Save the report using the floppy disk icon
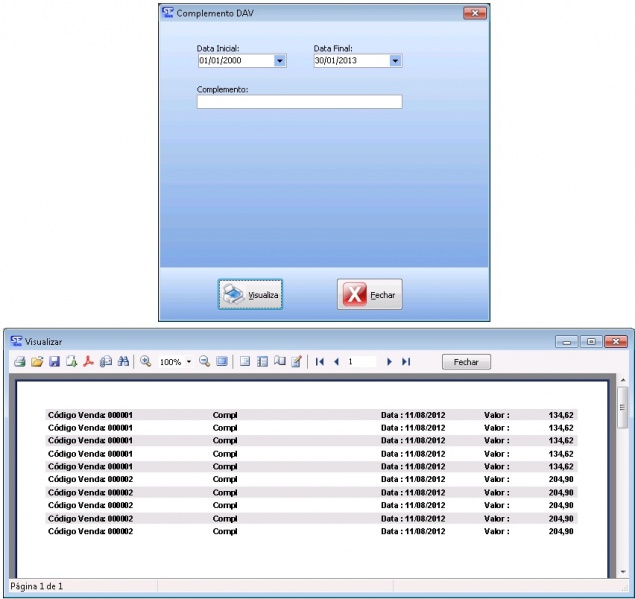 point(55,362)
